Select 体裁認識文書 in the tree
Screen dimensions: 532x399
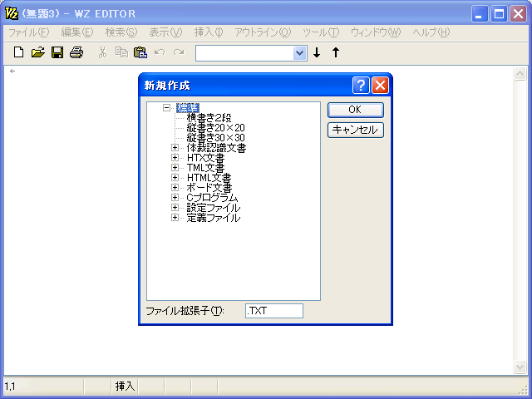[x=216, y=148]
